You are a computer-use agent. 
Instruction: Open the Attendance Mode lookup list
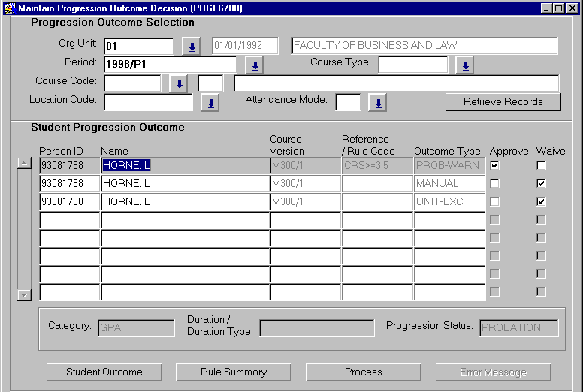[x=378, y=103]
